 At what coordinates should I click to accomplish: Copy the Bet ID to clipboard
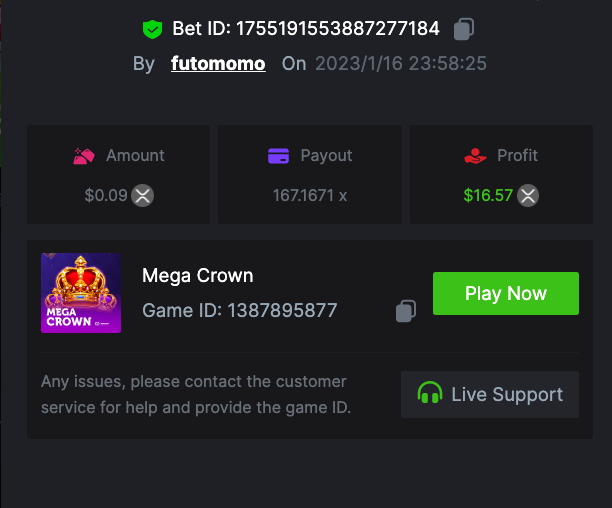(463, 30)
